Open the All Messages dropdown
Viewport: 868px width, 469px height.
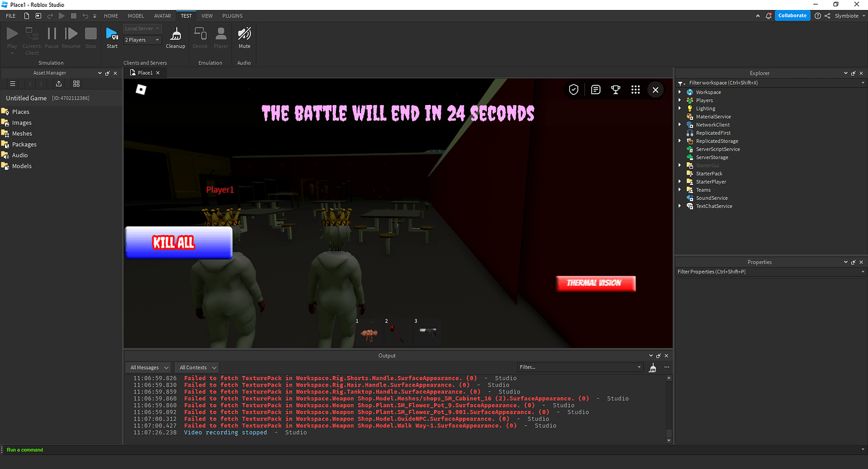[x=148, y=367]
